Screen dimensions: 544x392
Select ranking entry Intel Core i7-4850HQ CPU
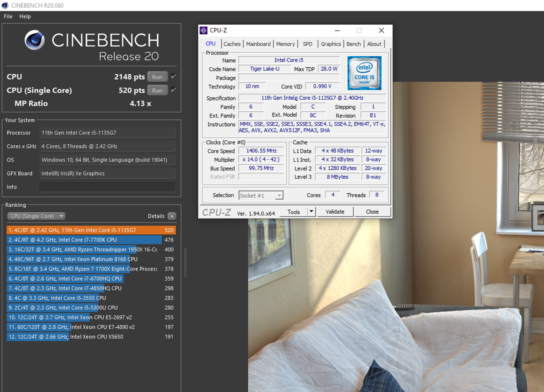point(91,288)
